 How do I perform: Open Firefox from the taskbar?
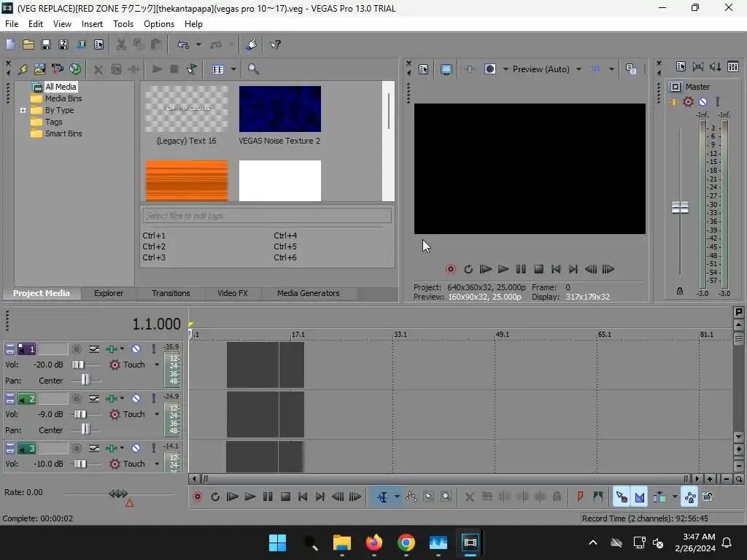[x=374, y=542]
